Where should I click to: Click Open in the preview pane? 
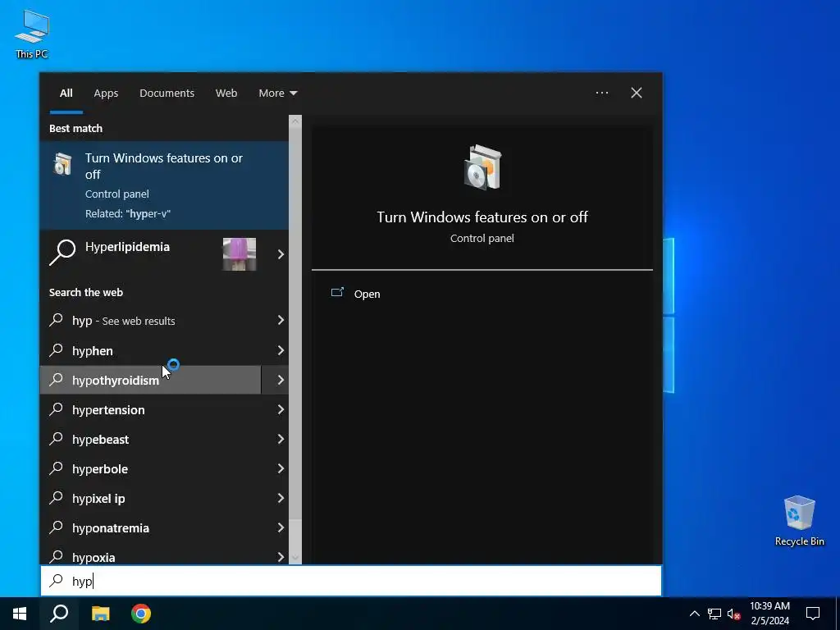(367, 294)
